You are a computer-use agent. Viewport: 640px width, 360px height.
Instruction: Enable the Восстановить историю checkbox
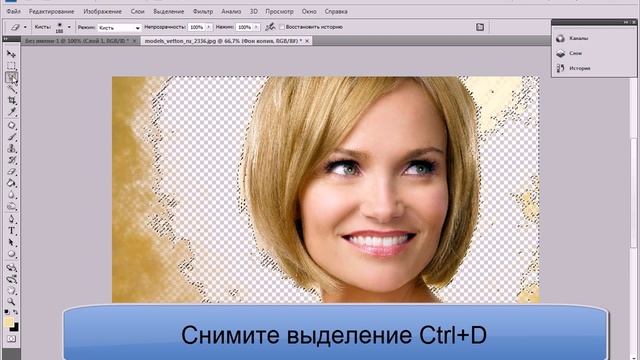pyautogui.click(x=282, y=27)
